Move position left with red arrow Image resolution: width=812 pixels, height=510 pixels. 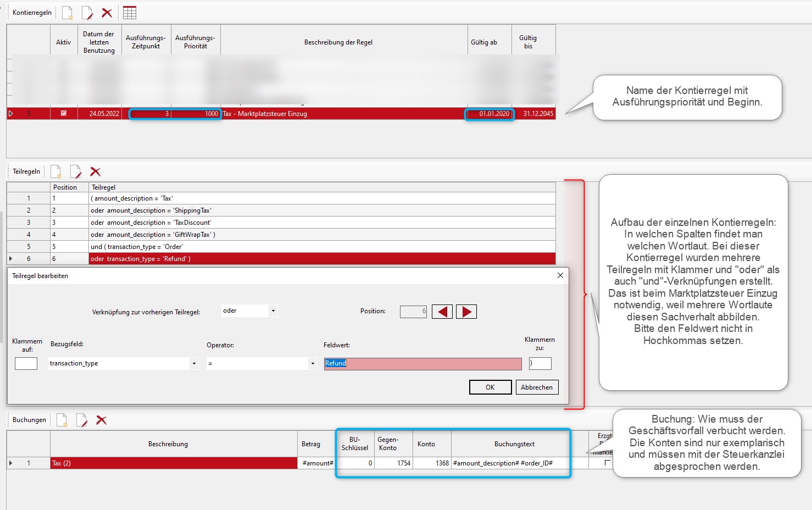pos(442,312)
